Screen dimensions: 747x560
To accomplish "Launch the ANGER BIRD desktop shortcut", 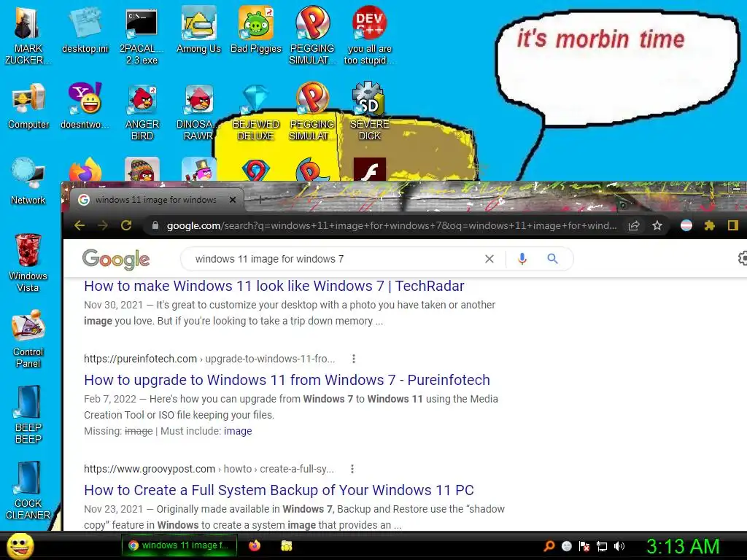I will [142, 111].
